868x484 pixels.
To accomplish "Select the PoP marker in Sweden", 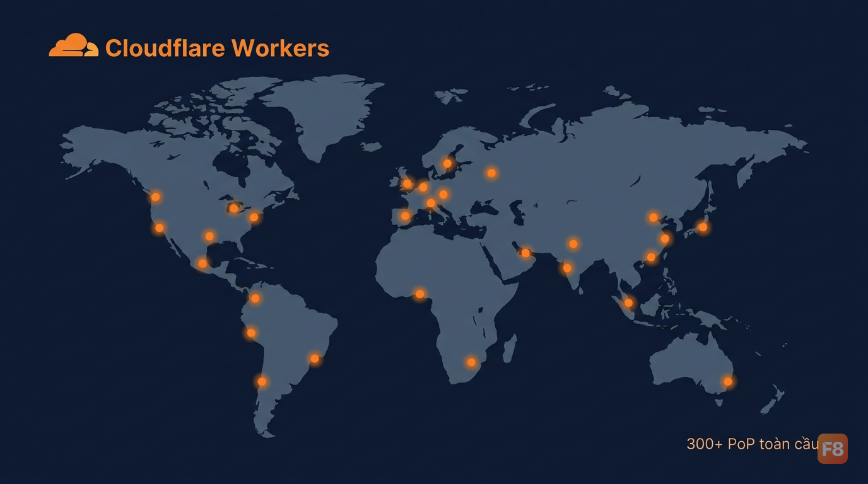I will point(447,164).
